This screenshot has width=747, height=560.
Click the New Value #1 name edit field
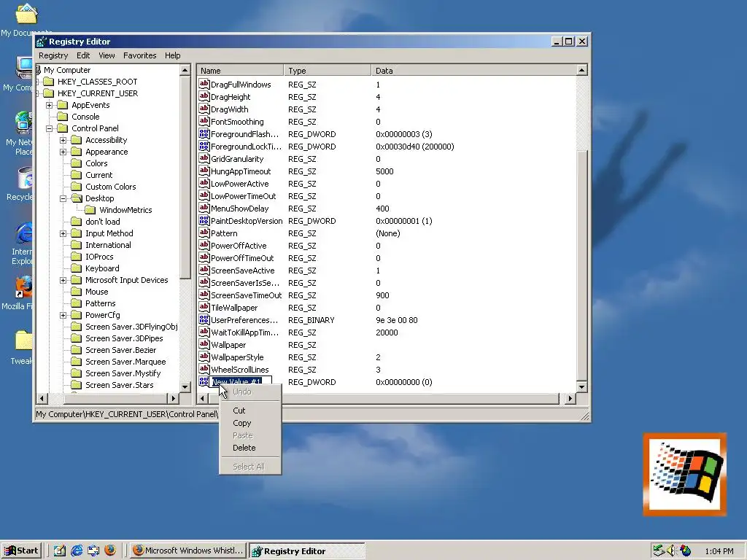[x=241, y=382]
